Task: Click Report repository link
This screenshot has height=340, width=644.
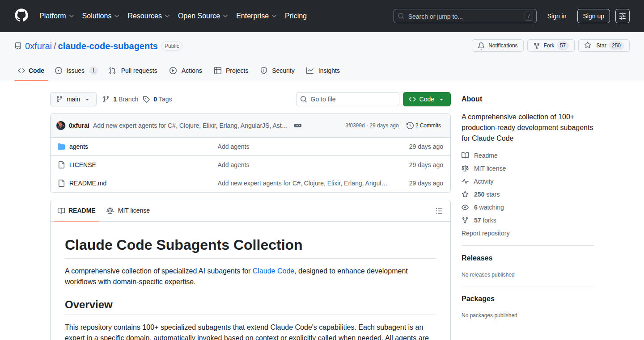Action: pyautogui.click(x=485, y=233)
